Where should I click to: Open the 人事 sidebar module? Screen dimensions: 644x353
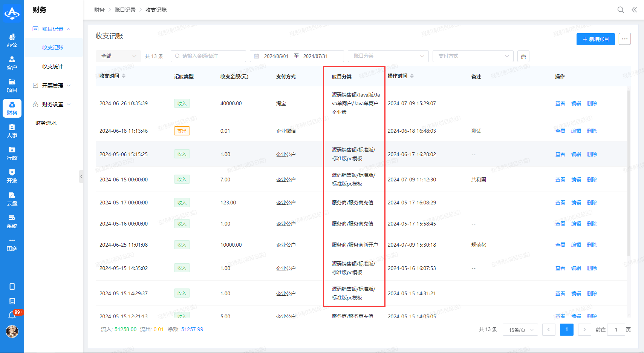[12, 131]
